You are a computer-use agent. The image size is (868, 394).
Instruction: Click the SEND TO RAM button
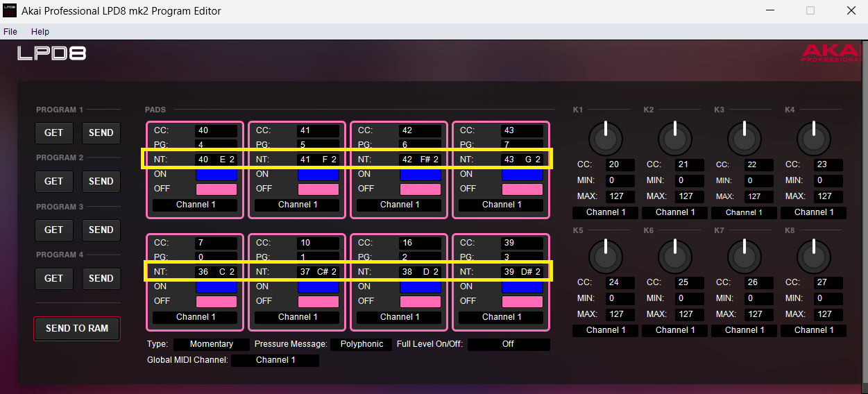coord(77,328)
